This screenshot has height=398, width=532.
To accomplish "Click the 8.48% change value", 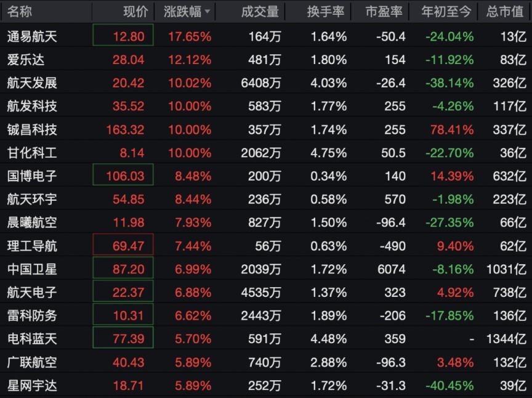I will (x=193, y=176).
